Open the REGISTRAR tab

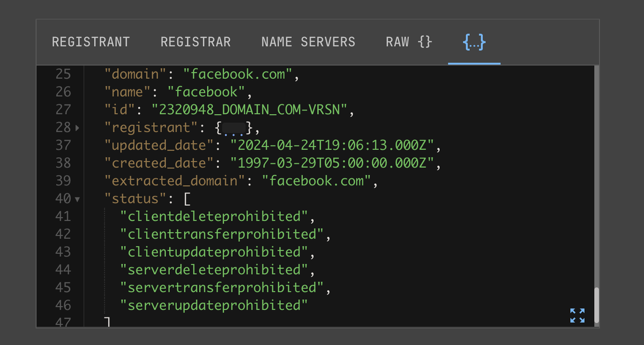click(x=196, y=41)
